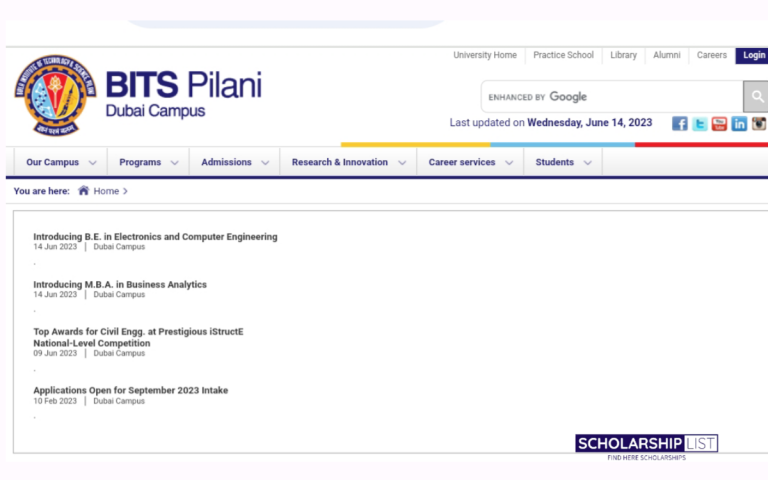The image size is (768, 480).
Task: Open the Twitter social icon
Action: (x=699, y=123)
